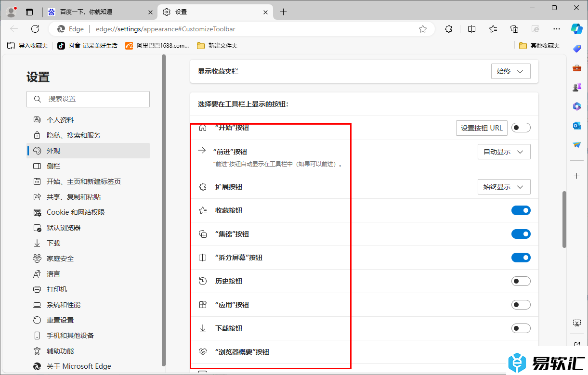
Task: Open 系统和性能 settings section
Action: [x=88, y=305]
